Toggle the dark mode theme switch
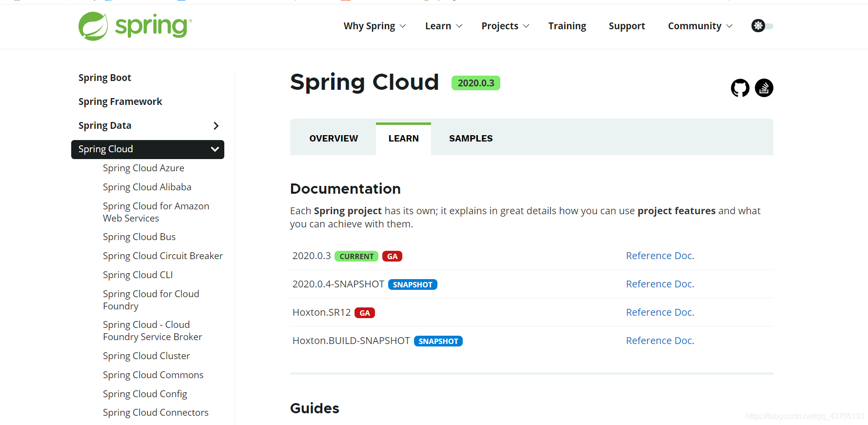Viewport: 868px width, 425px height. 762,26
